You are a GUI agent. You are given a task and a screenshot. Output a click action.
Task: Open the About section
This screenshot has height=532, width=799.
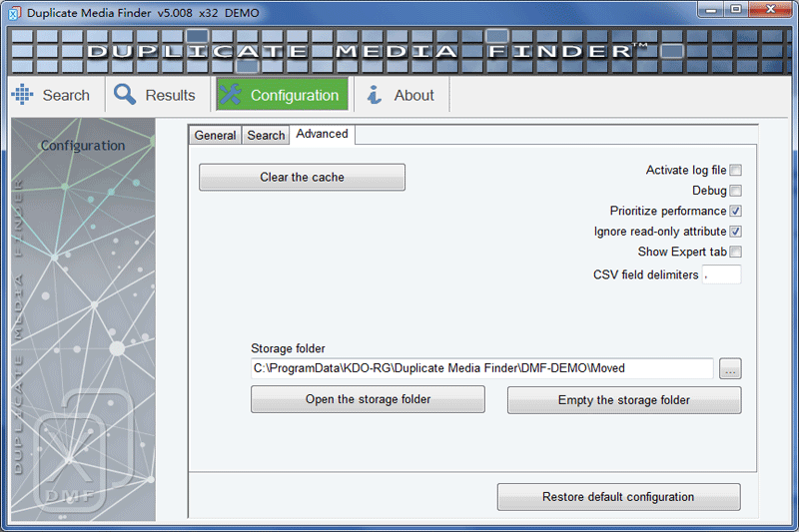pyautogui.click(x=401, y=95)
